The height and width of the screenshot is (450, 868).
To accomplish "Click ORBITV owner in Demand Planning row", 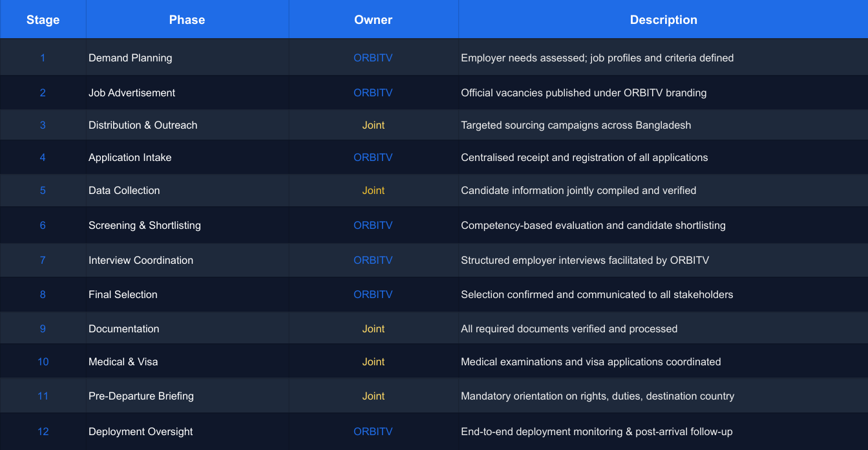I will [373, 58].
